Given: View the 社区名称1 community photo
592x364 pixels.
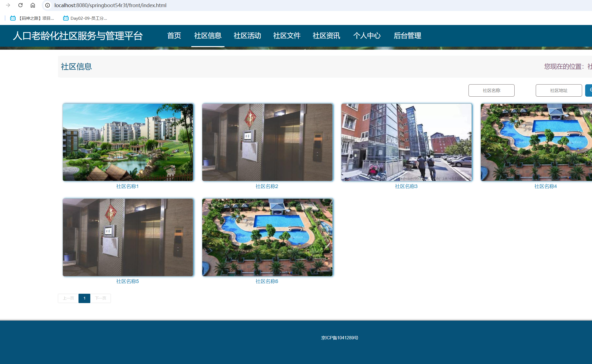Looking at the screenshot, I should 128,142.
